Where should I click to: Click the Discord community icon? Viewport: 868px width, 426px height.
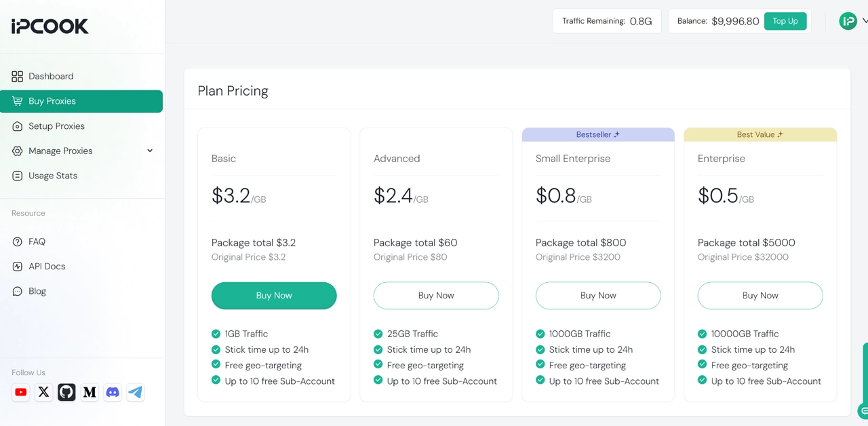(112, 392)
